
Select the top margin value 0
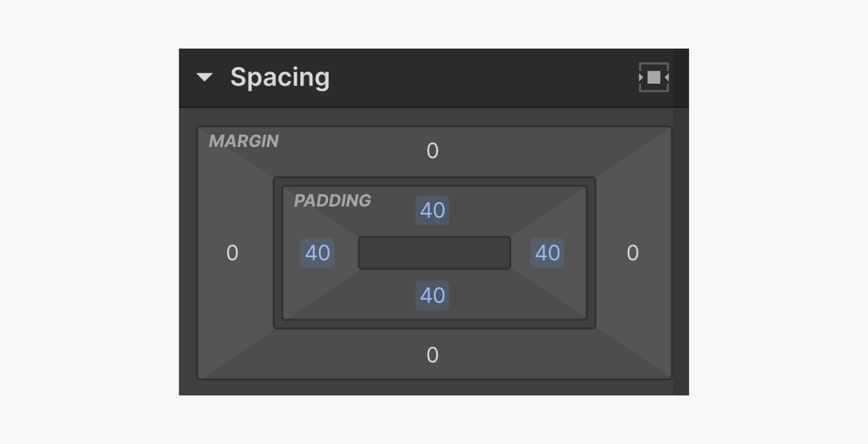point(432,151)
